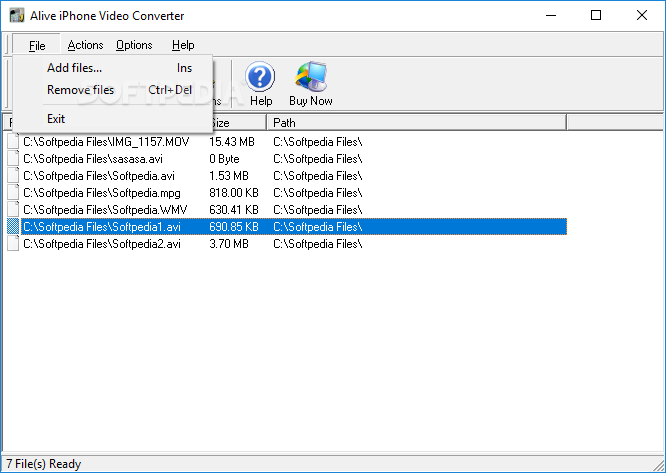Click the Path column header
The image size is (666, 473).
click(416, 123)
